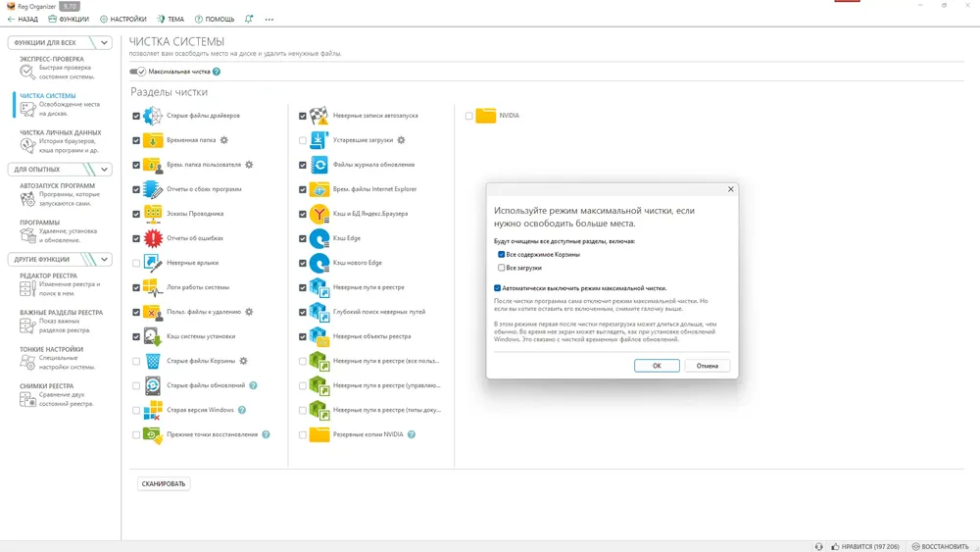Open the notification bell icon in the top menu
The height and width of the screenshot is (552, 980).
249,19
